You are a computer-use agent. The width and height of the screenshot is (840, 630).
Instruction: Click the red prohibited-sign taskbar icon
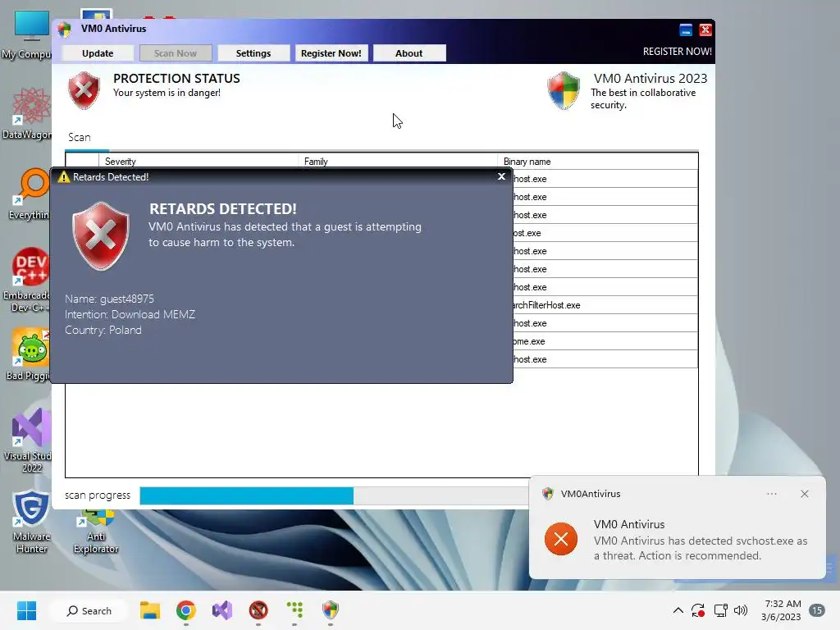pyautogui.click(x=258, y=610)
